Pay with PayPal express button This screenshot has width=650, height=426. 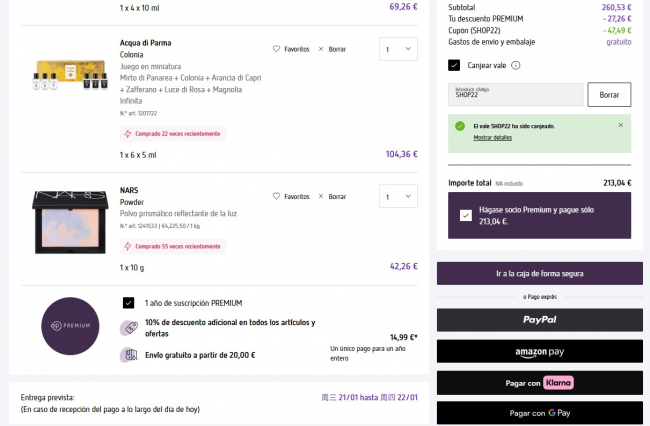[539, 319]
